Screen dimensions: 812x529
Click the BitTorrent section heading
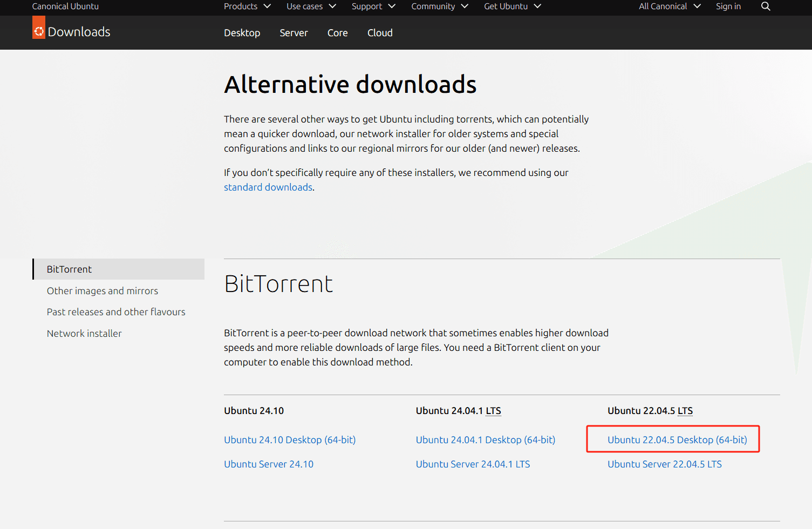pyautogui.click(x=278, y=284)
